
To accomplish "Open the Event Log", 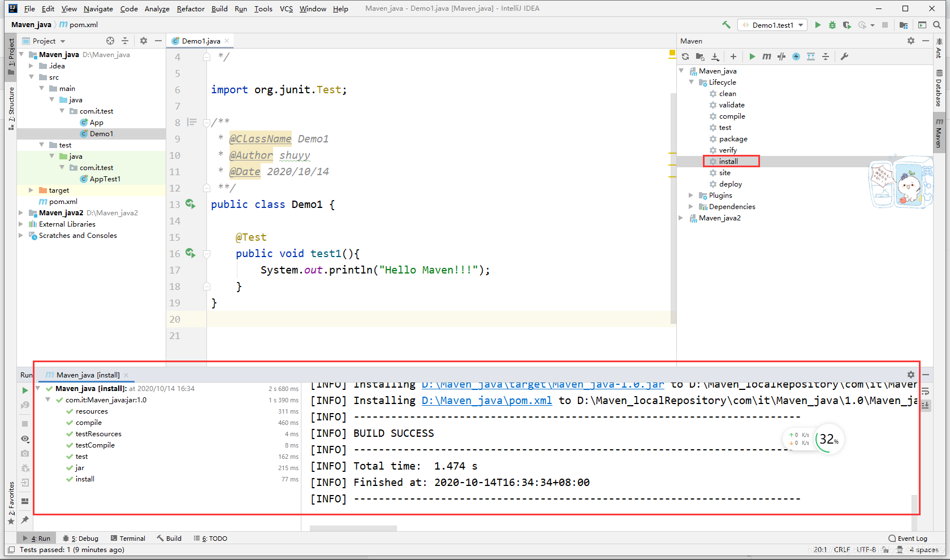I will pyautogui.click(x=908, y=539).
